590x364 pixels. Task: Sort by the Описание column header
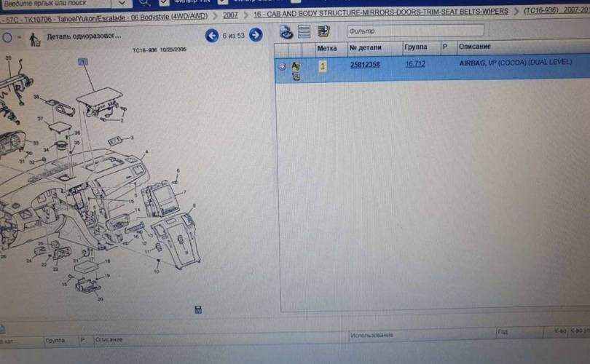[473, 47]
